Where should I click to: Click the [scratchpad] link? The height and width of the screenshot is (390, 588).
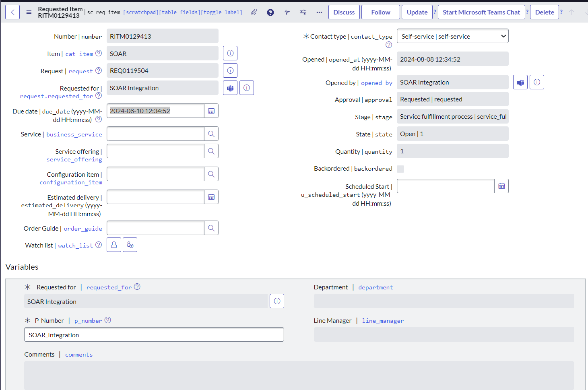tap(140, 12)
